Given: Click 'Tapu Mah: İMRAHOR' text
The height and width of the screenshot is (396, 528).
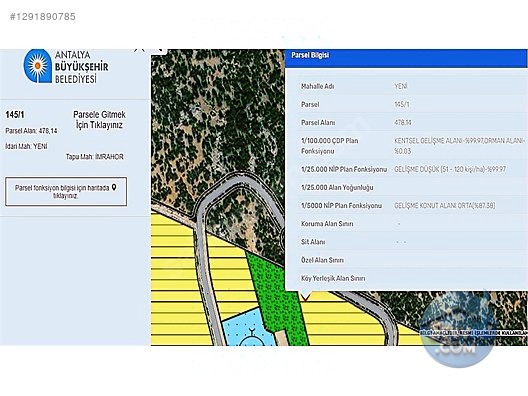Looking at the screenshot, I should pos(95,157).
